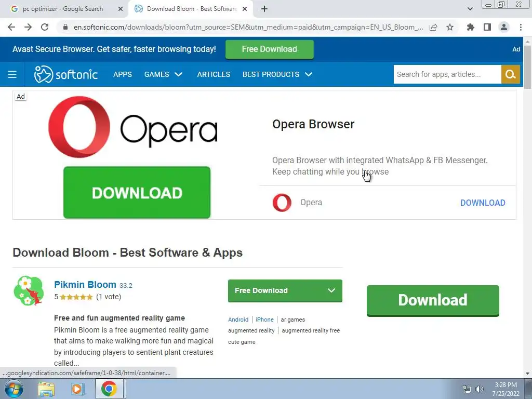Click the large Opera logo in the ad
The width and height of the screenshot is (532, 399).
tap(133, 127)
